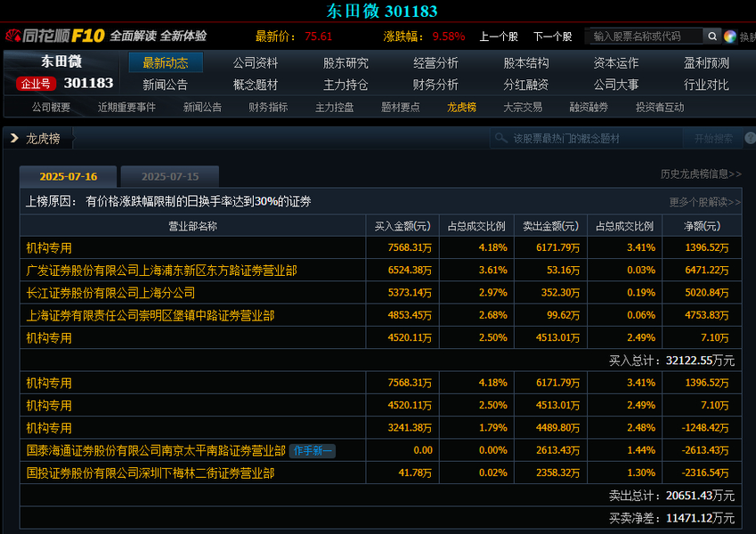Open 盈利预测 menu item

706,62
